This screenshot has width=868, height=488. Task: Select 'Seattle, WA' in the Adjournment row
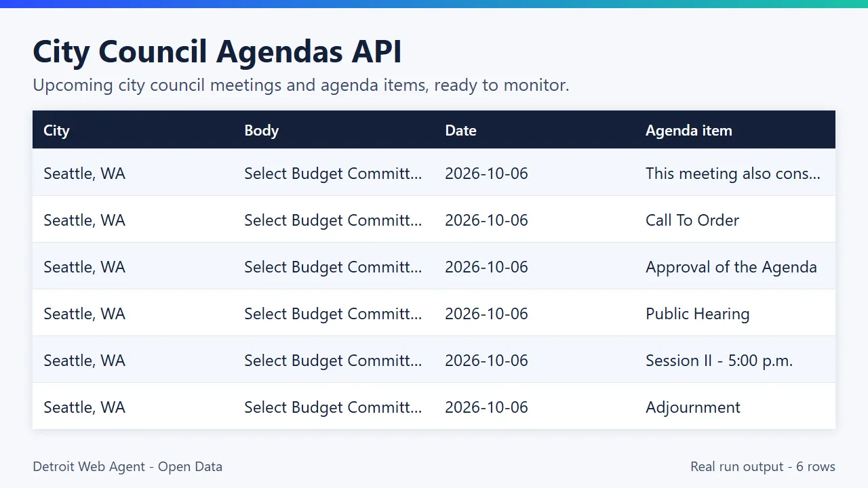84,407
